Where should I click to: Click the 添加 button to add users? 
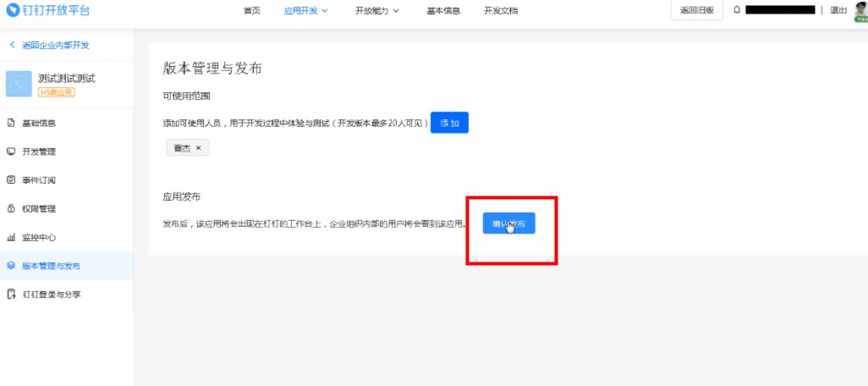coord(449,123)
